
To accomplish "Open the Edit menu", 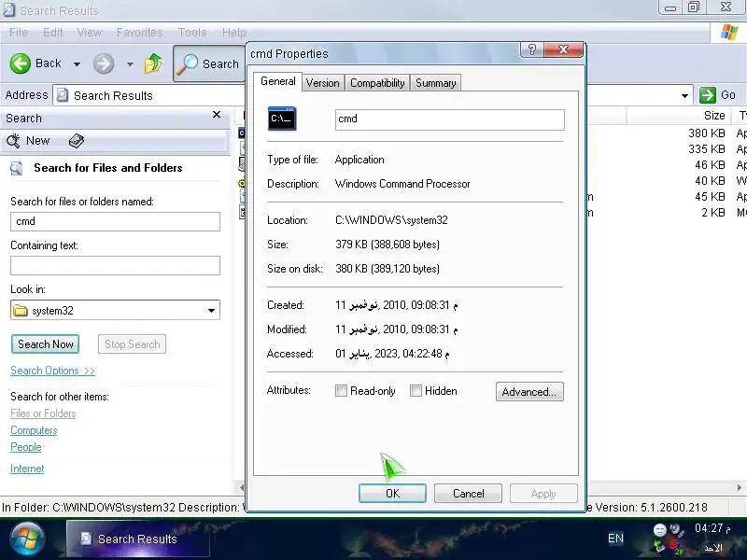I will 52,33.
